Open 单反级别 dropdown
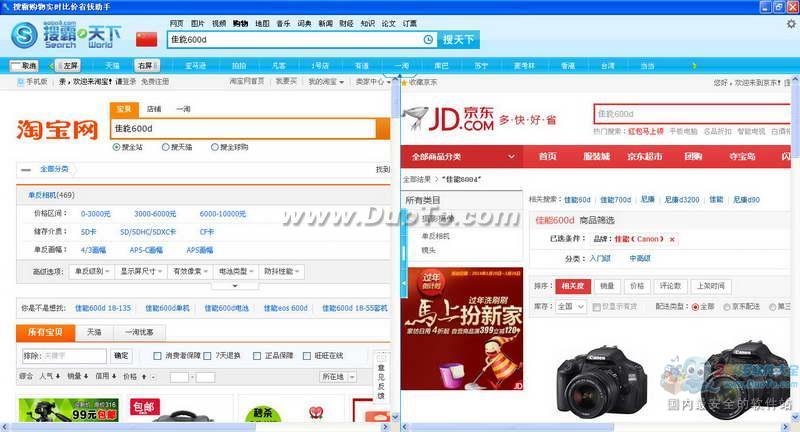The width and height of the screenshot is (800, 432). [x=92, y=271]
